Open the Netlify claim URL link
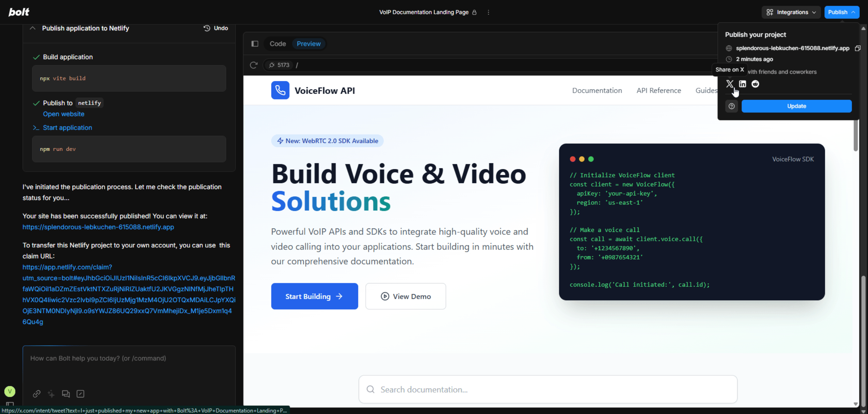Viewport: 868px width, 414px height. coord(129,294)
